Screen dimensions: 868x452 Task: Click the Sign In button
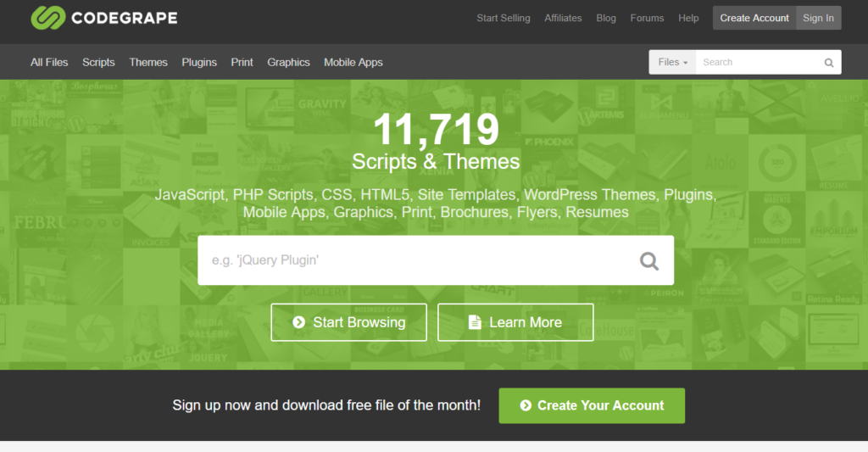pos(818,18)
